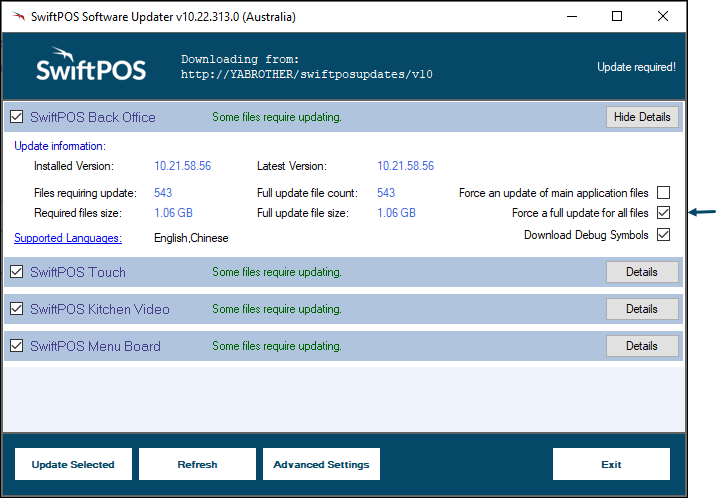Uncheck the SwiftPOS Back Office checkbox
This screenshot has width=717, height=498.
(16, 117)
